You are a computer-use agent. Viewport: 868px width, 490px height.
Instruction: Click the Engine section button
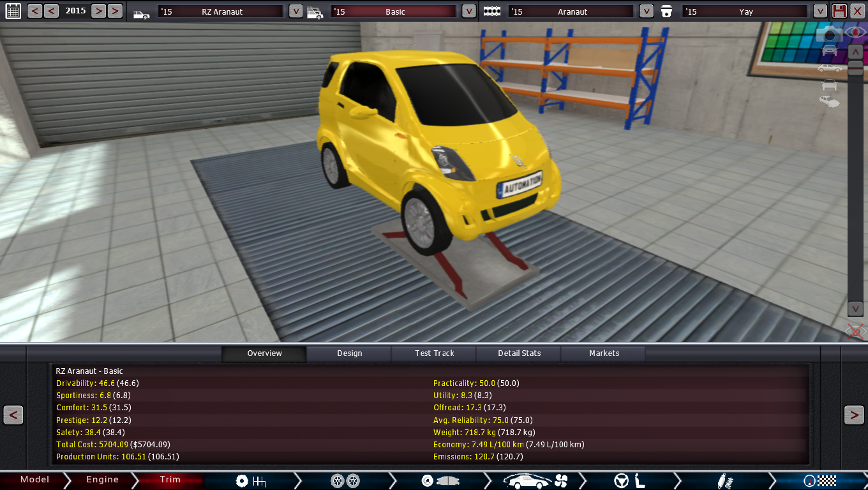tap(102, 480)
